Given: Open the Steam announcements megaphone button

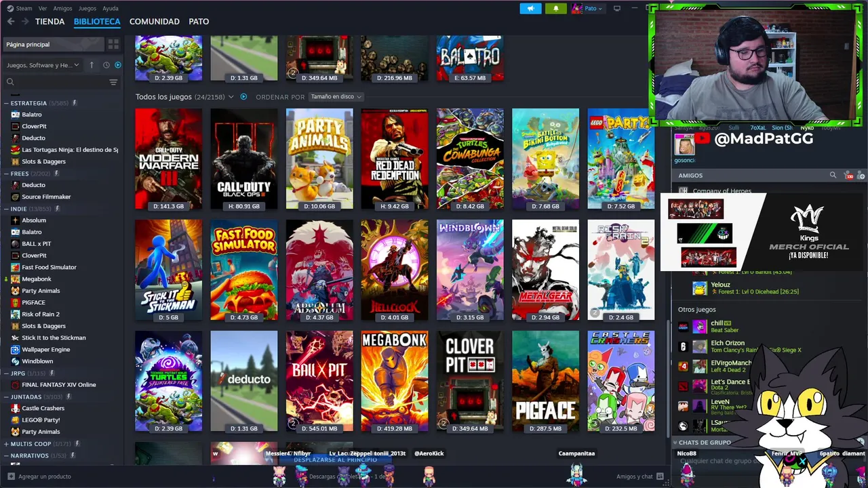Looking at the screenshot, I should (530, 8).
